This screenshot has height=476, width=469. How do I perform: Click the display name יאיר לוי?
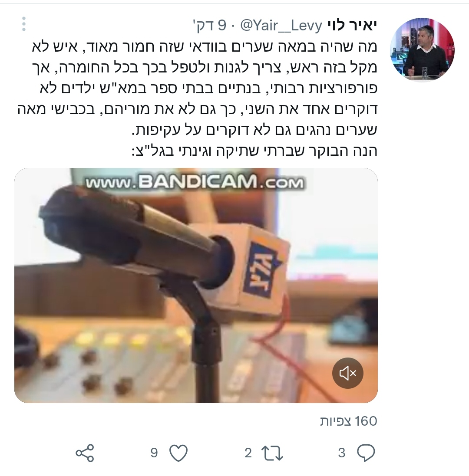coord(352,26)
